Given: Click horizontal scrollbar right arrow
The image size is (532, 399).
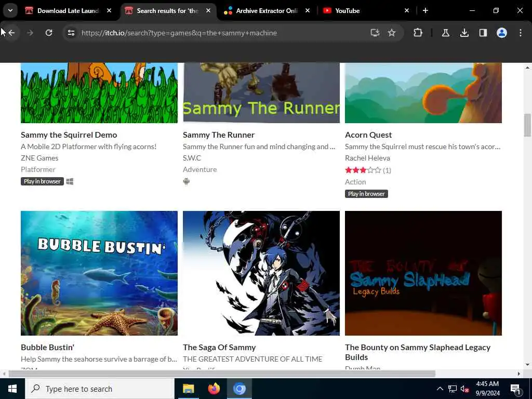Looking at the screenshot, I should [x=519, y=374].
